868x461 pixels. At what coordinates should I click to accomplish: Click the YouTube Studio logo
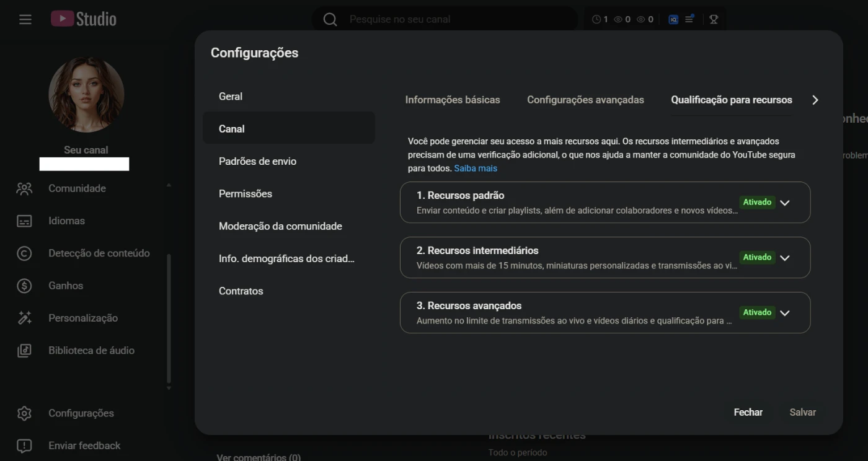(x=84, y=19)
